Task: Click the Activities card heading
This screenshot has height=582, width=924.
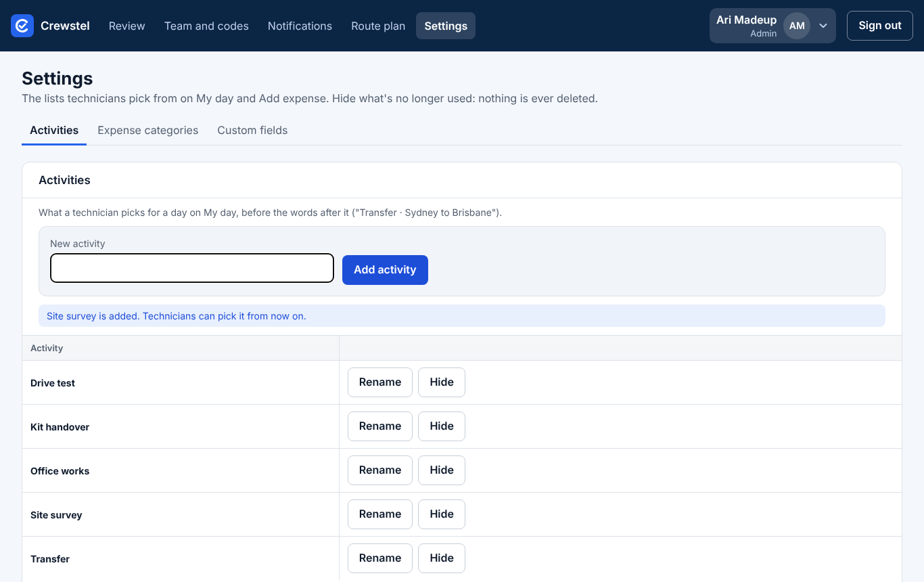Action: 64,180
